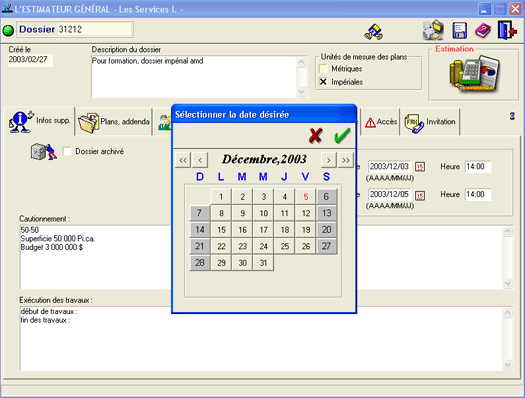
Task: Open the Estimation calculator icon
Action: click(x=474, y=73)
